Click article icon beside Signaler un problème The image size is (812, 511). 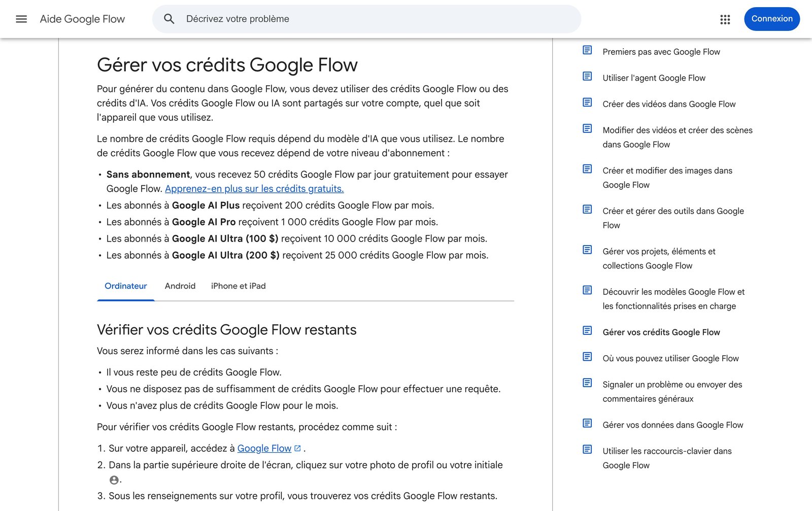pyautogui.click(x=587, y=383)
